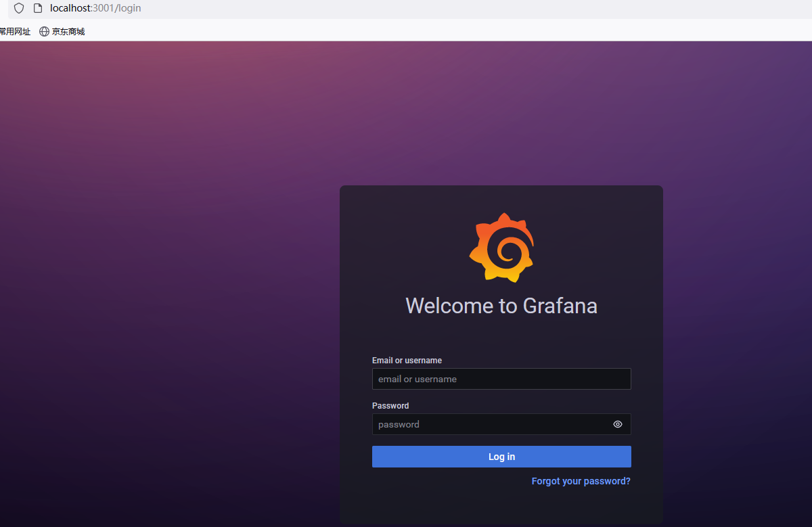
Task: Open the 京东商城 bookmark
Action: point(62,31)
